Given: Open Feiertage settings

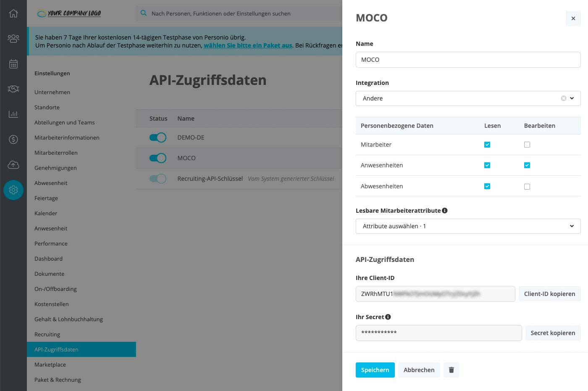Looking at the screenshot, I should [46, 198].
